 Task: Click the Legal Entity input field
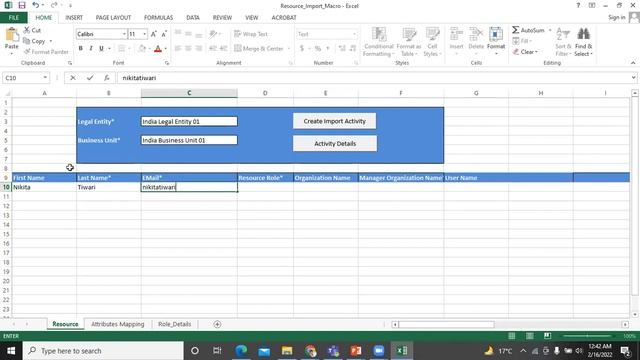(189, 121)
